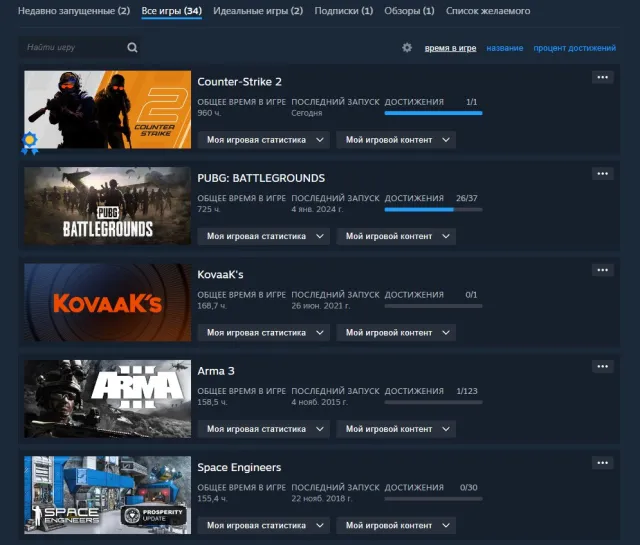Expand Моя игровая статистика for Counter-Strike 2
Image resolution: width=640 pixels, height=545 pixels.
click(x=264, y=140)
